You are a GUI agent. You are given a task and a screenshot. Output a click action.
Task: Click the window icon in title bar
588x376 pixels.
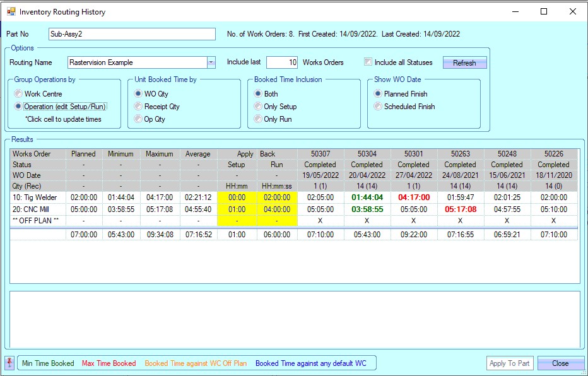pos(11,12)
